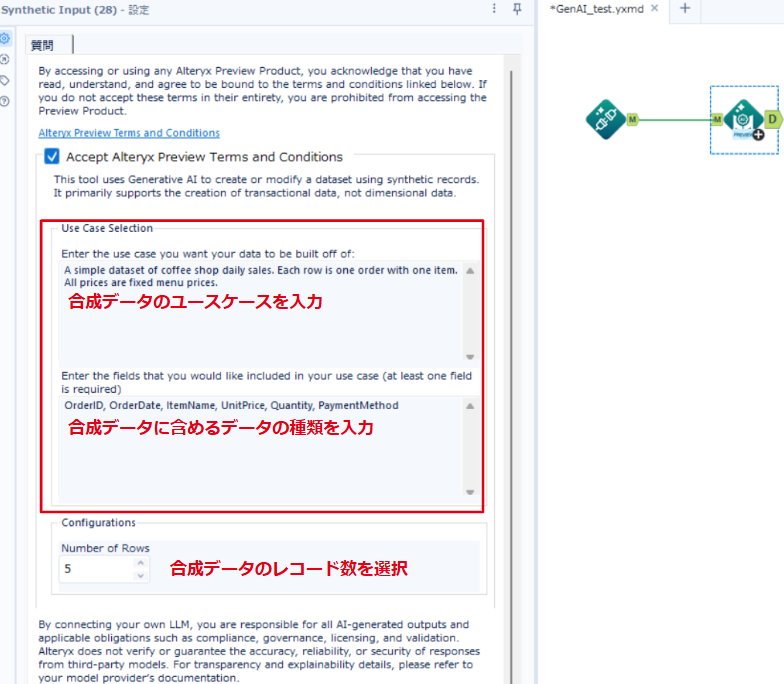Select the Synthetic Input tool on canvas
The width and height of the screenshot is (784, 684).
click(x=744, y=120)
